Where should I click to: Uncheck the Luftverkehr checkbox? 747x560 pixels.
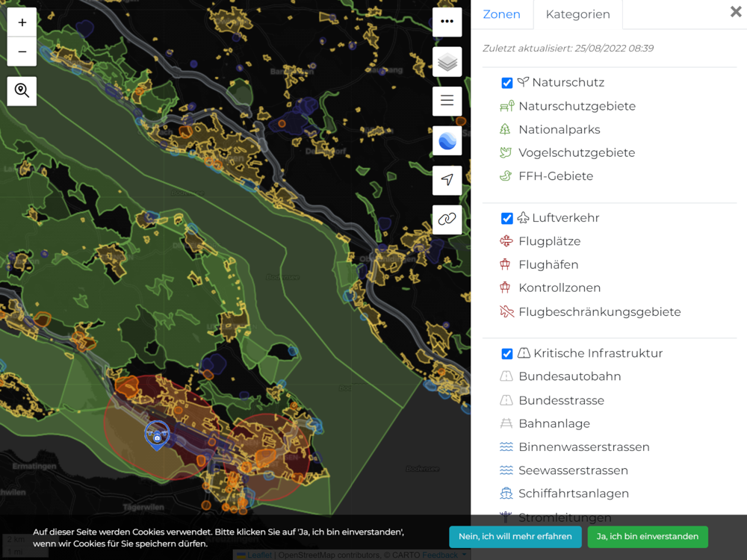(x=507, y=218)
